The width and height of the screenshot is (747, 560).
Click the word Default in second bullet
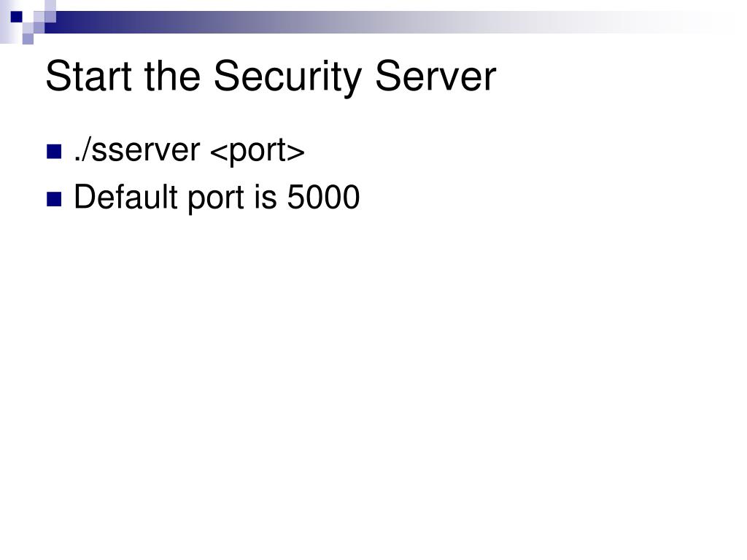coord(125,197)
